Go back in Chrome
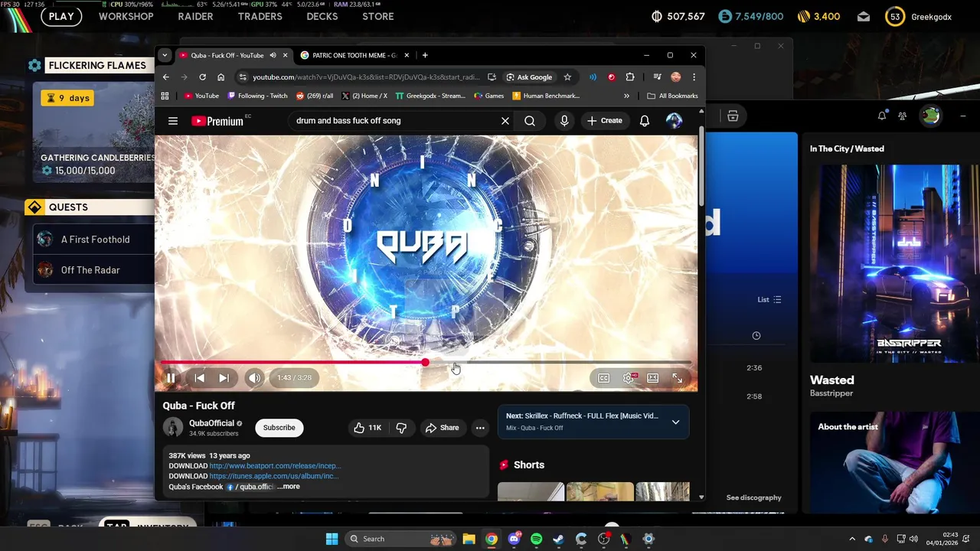980x551 pixels. point(165,77)
